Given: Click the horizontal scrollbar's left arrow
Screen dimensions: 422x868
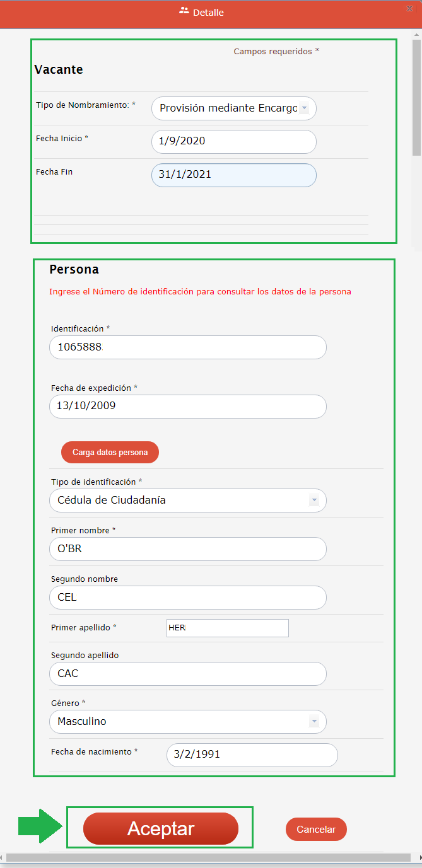Looking at the screenshot, I should click(x=3, y=858).
